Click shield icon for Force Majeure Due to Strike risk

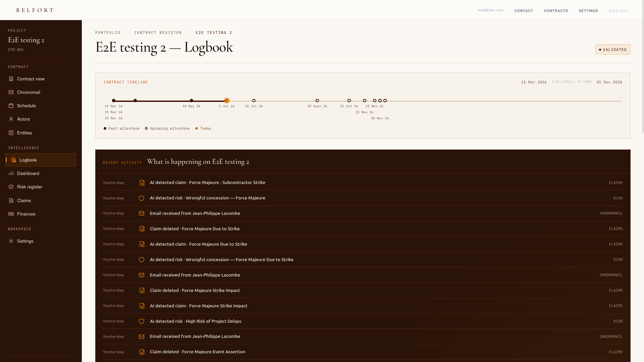tap(142, 260)
